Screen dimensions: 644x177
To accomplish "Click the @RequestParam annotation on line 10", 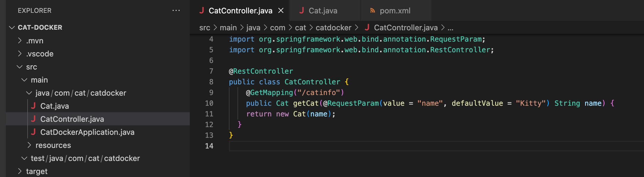I will (351, 103).
